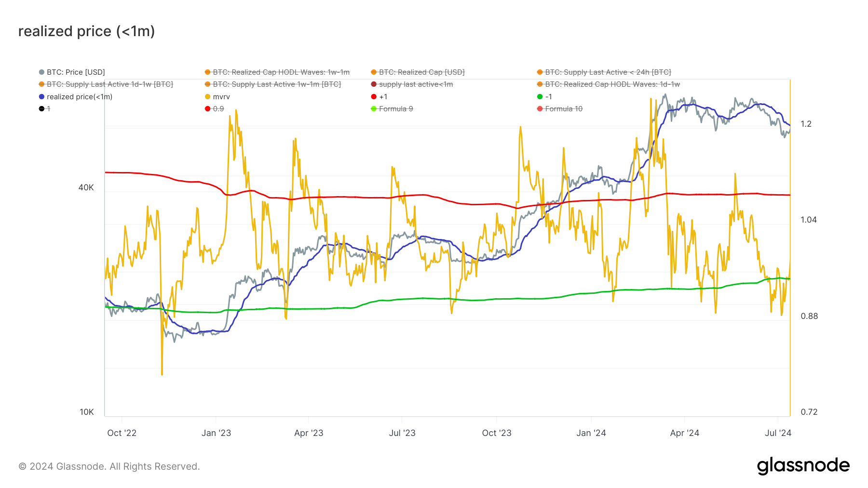Click the 1.04 right axis label

[x=809, y=220]
